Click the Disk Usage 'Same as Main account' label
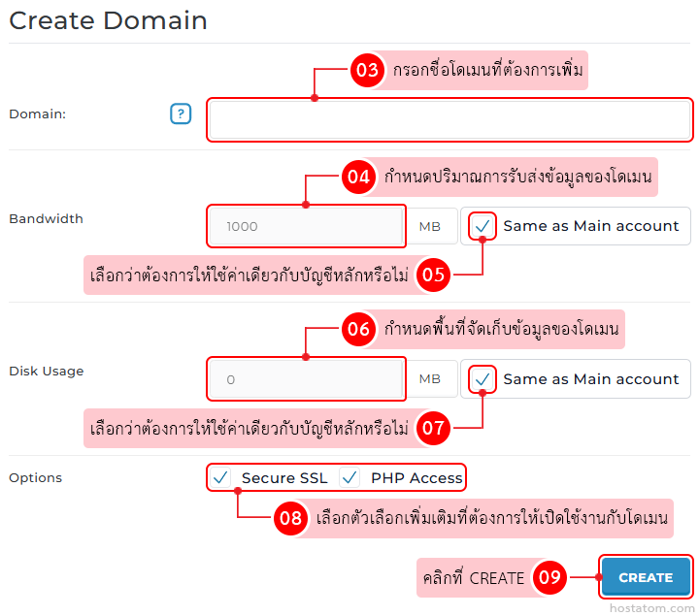The width and height of the screenshot is (699, 616). tap(590, 379)
